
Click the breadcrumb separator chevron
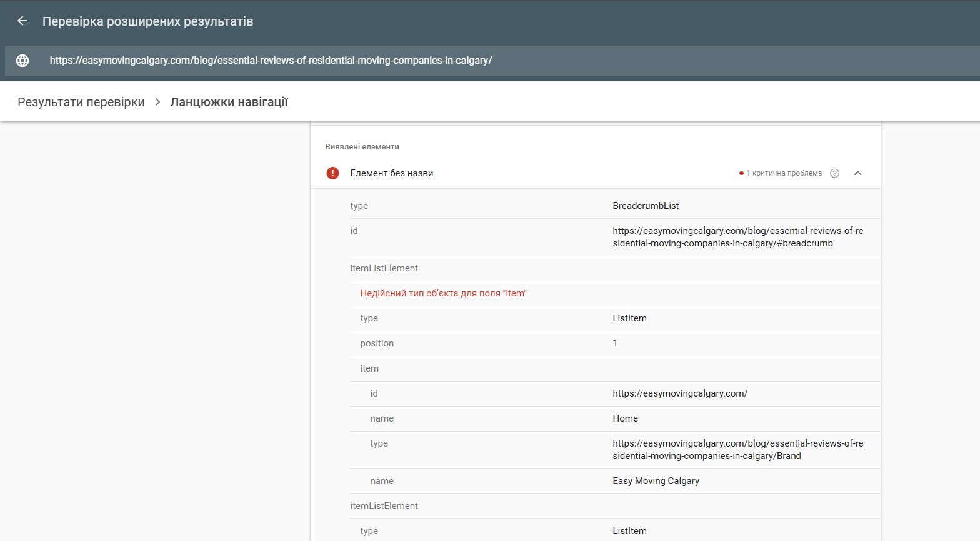click(x=157, y=102)
